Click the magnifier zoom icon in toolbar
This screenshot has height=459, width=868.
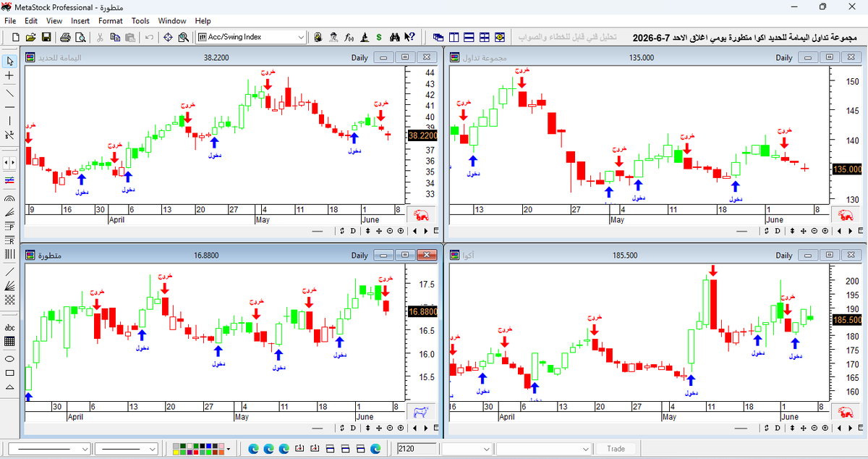pos(184,37)
